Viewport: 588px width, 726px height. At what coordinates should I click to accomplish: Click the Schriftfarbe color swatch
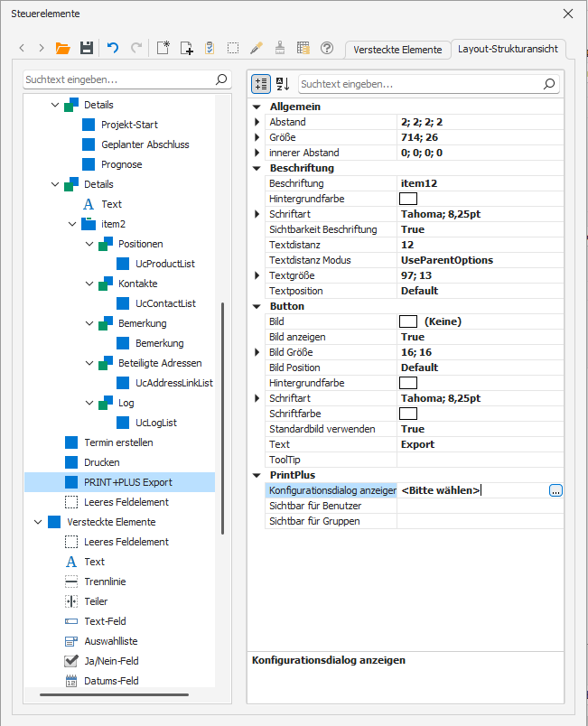pyautogui.click(x=408, y=414)
